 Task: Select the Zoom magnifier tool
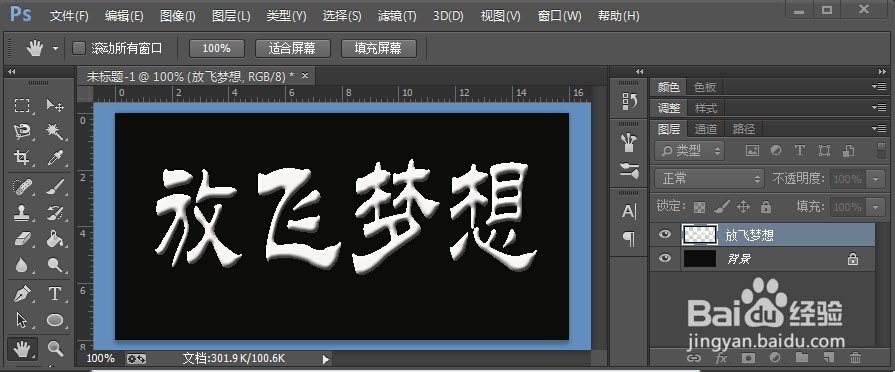tap(55, 348)
